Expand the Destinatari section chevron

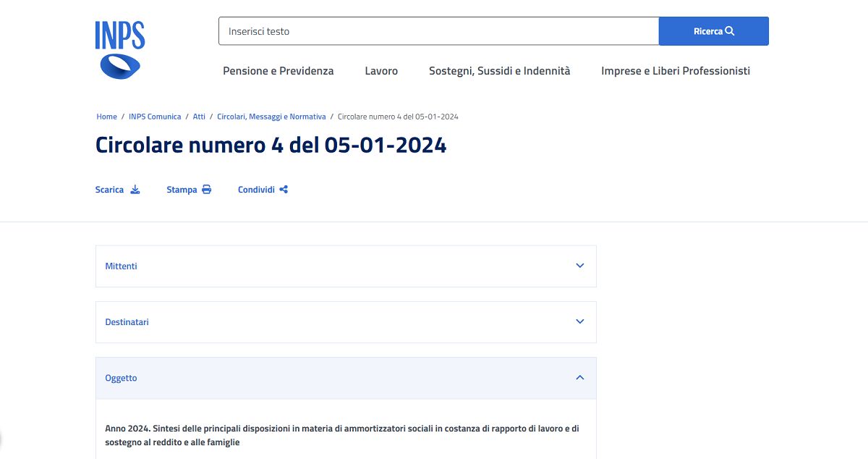click(579, 321)
